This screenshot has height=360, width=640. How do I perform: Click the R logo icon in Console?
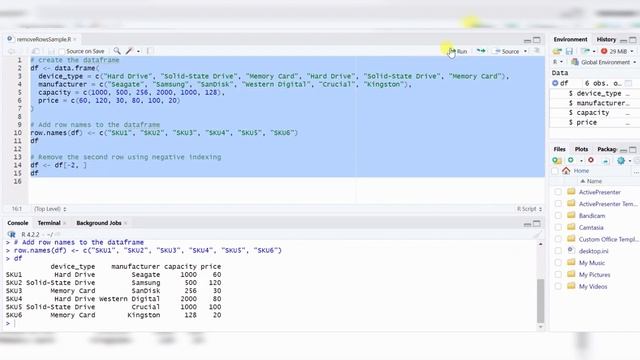[11, 234]
